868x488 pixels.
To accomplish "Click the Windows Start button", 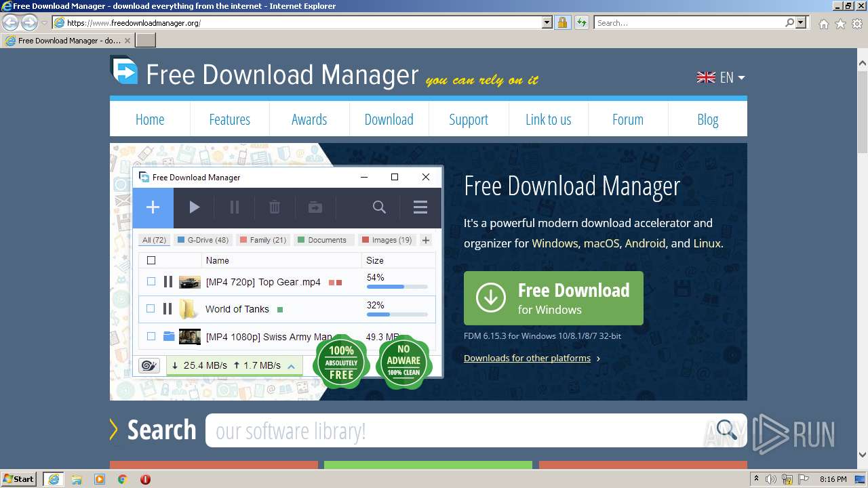I will point(19,479).
